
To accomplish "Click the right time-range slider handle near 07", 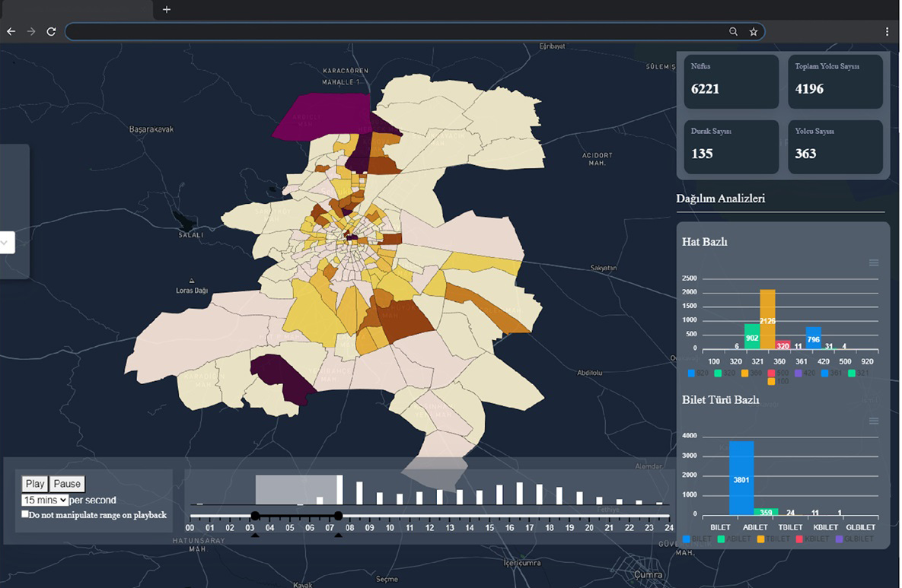I will (338, 516).
